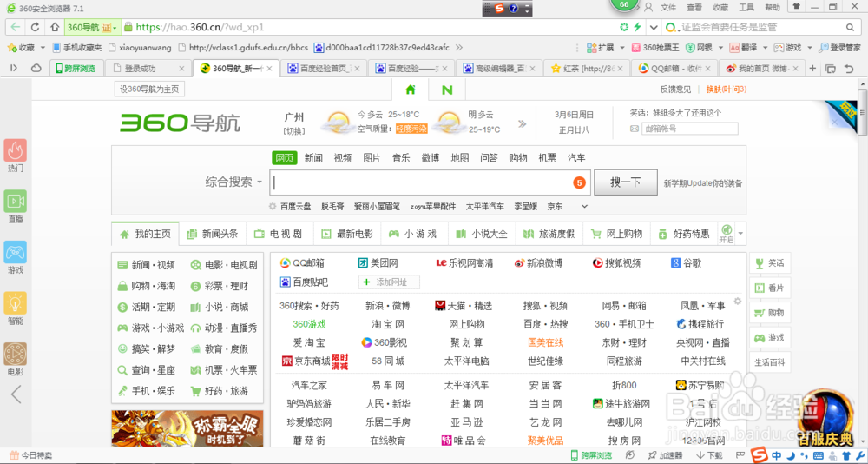Expand the 综合搜索 search type dropdown
Image resolution: width=868 pixels, height=464 pixels.
coord(233,182)
